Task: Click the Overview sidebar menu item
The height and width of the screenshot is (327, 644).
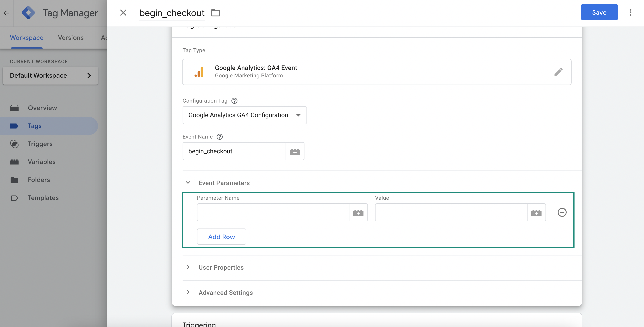Action: pyautogui.click(x=42, y=108)
